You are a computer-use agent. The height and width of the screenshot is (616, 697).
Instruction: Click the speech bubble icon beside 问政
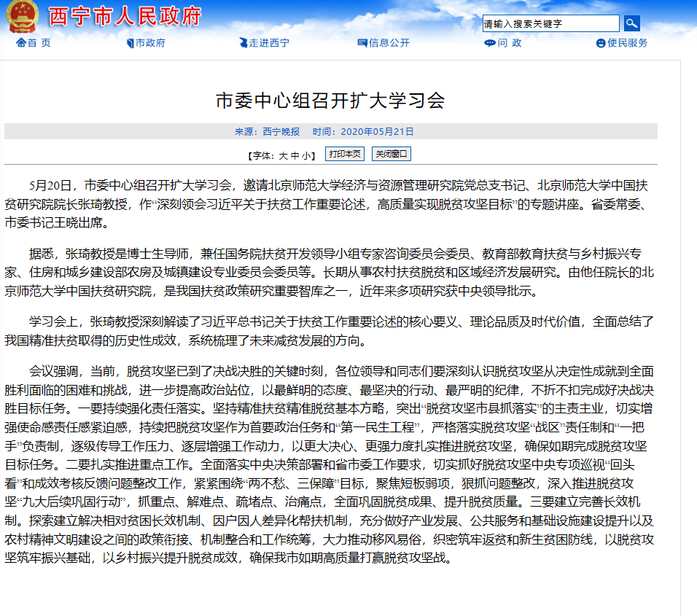(489, 43)
